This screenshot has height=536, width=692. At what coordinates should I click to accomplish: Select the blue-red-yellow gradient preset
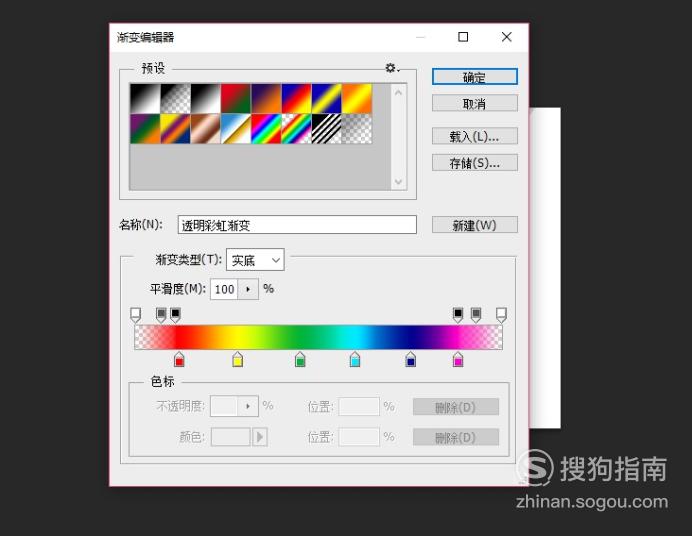pos(297,98)
